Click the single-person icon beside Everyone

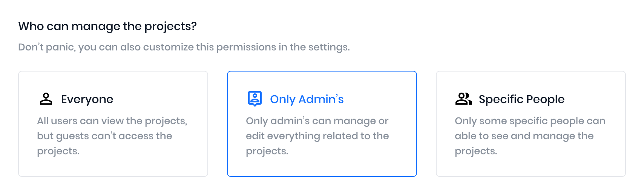pyautogui.click(x=46, y=99)
